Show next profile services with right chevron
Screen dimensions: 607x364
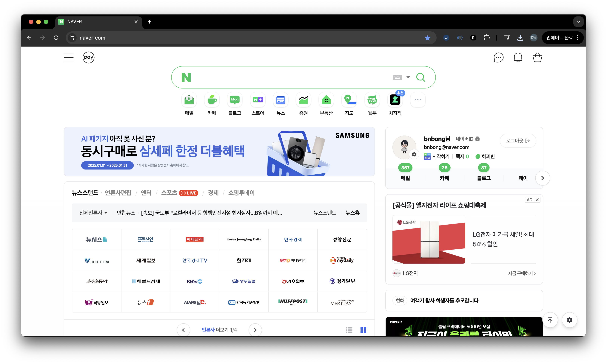(x=543, y=178)
